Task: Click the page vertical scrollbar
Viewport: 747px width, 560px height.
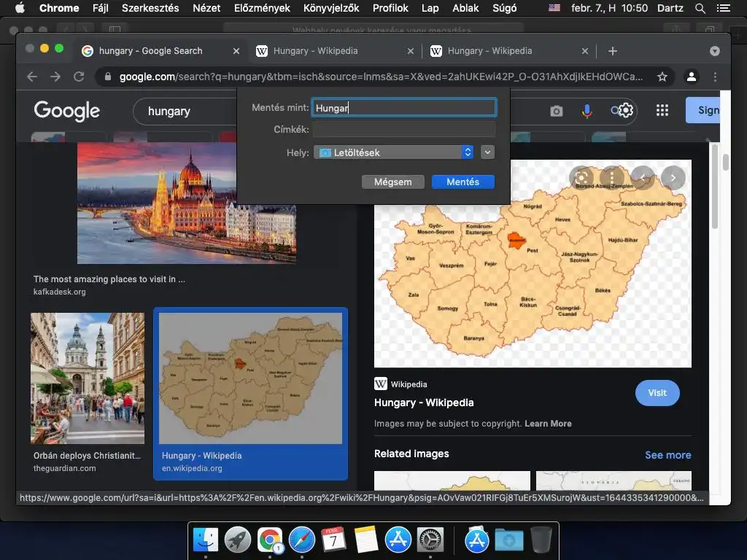Action: tap(725, 162)
